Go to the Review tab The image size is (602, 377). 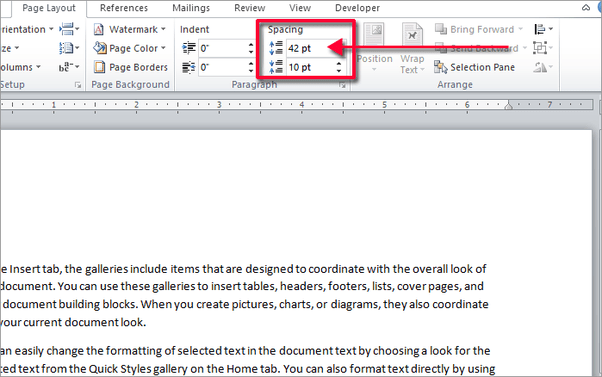[x=250, y=8]
